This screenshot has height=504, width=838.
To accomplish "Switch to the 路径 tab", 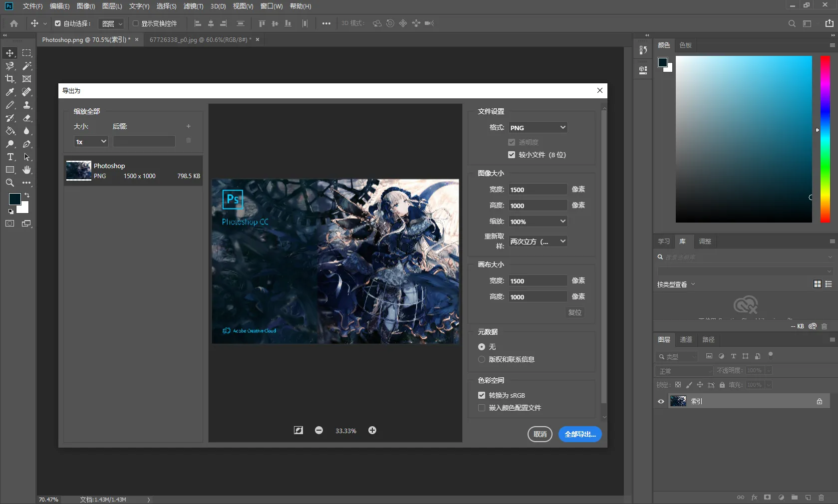I will (708, 339).
